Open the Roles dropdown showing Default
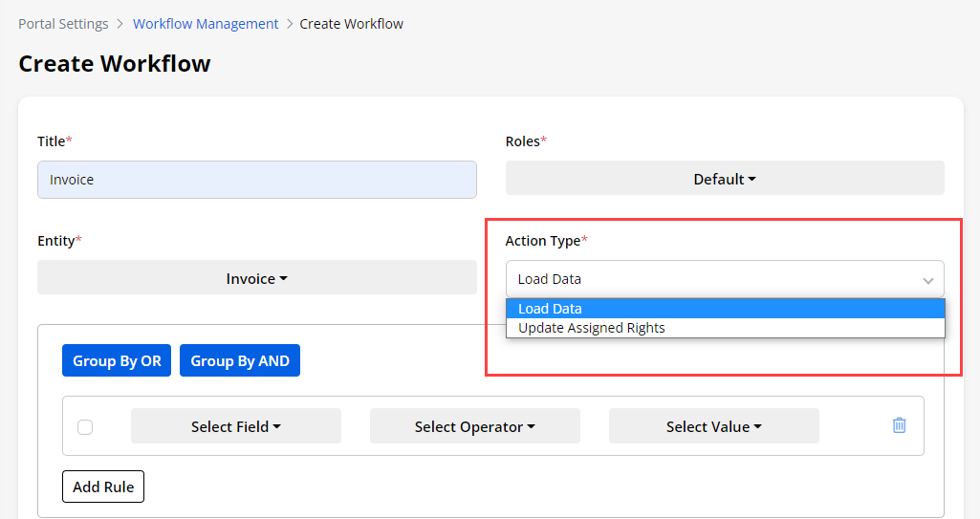This screenshot has width=980, height=519. pyautogui.click(x=724, y=179)
